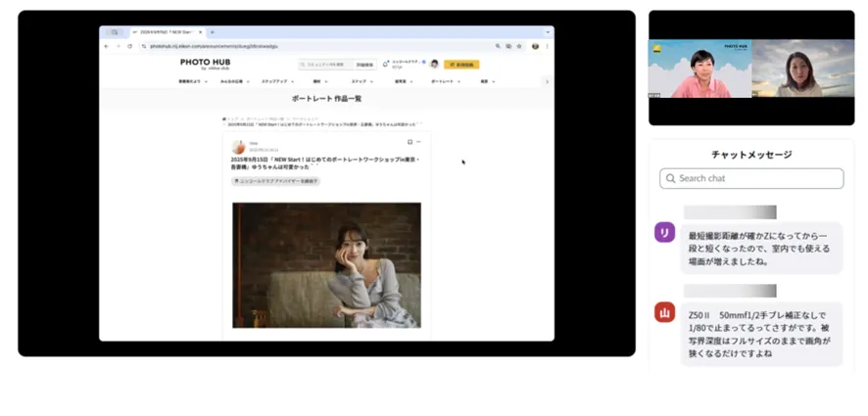Click the browser back arrow
The width and height of the screenshot is (868, 416).
[x=107, y=46]
